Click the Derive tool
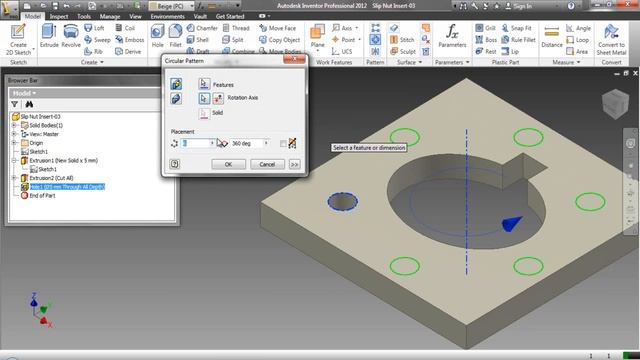The height and width of the screenshot is (360, 640). pyautogui.click(x=128, y=51)
